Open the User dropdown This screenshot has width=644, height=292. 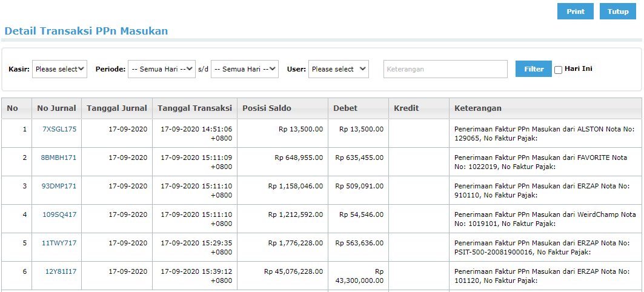[339, 69]
